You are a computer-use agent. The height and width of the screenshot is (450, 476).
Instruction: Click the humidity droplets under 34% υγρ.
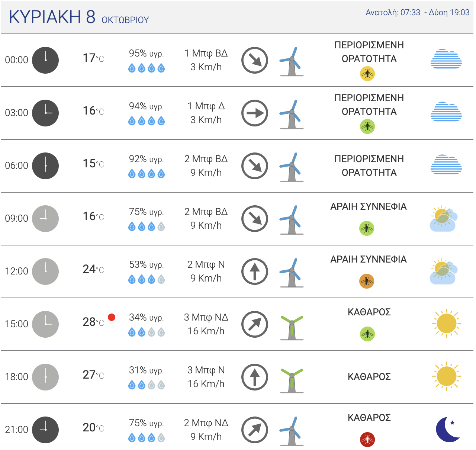(147, 332)
